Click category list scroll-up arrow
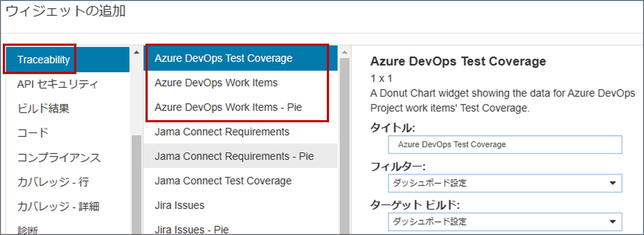Viewport: 644px width, 235px height. (x=136, y=52)
